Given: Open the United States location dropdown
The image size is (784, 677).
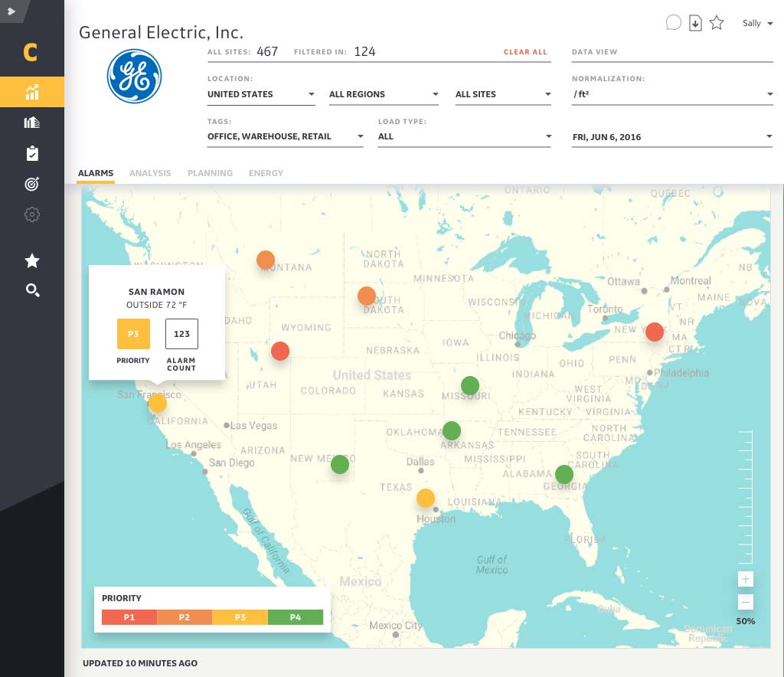Looking at the screenshot, I should 261,94.
